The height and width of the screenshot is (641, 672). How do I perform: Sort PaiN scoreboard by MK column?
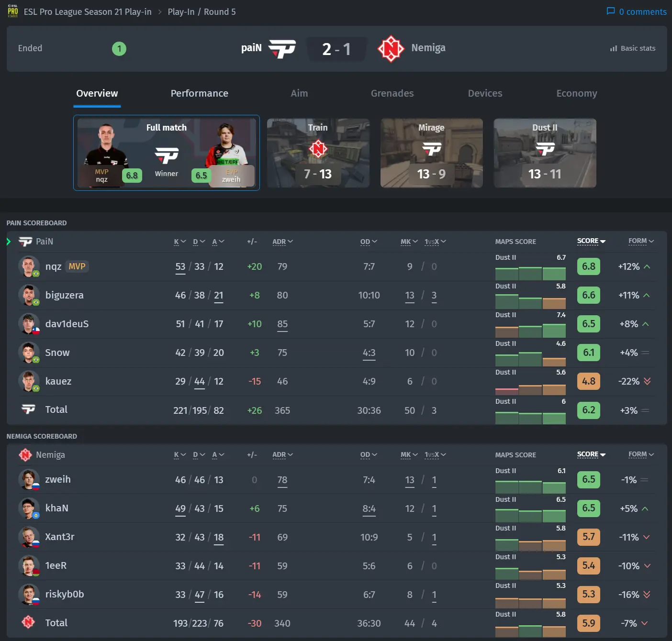click(x=409, y=242)
